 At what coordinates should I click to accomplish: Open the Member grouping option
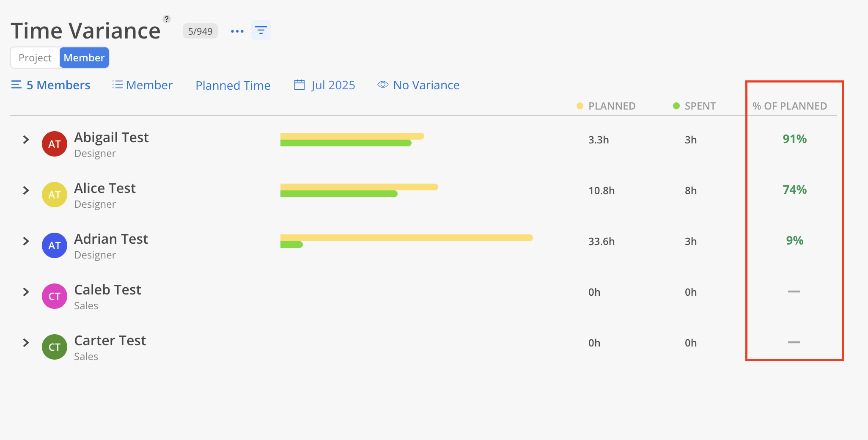[143, 85]
